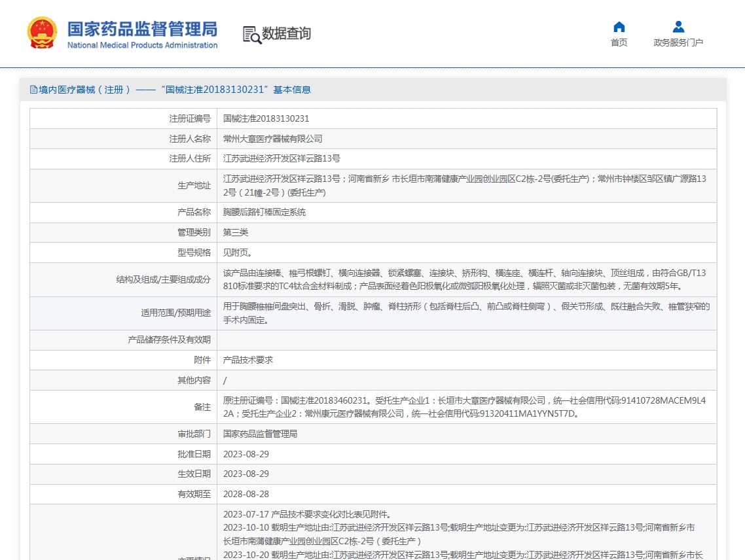Select 江苏武进经济开发区祥云路13号 address under 注册人住所
The image size is (745, 560).
click(282, 158)
